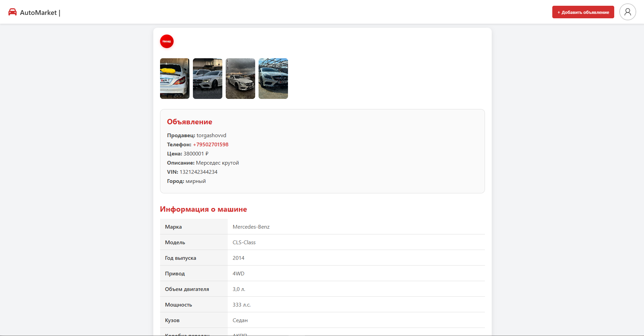
Task: Select the third photo with cloudy sky
Action: coord(240,79)
